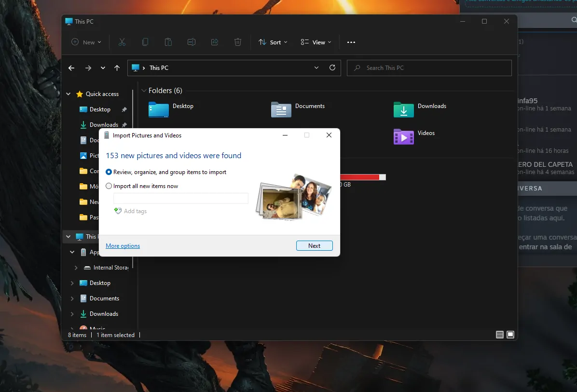This screenshot has width=577, height=392.
Task: Collapse the This PC tree node
Action: (x=68, y=237)
